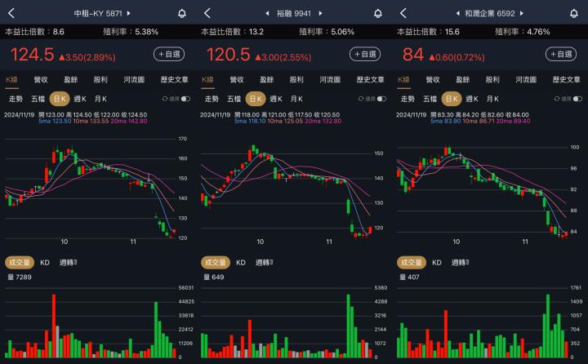Switch 中租-KY chart to 月K
Viewport: 588px width, 364px height.
click(101, 99)
